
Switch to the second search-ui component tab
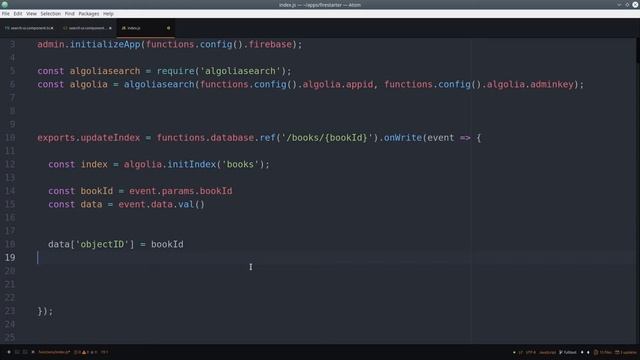pyautogui.click(x=87, y=28)
